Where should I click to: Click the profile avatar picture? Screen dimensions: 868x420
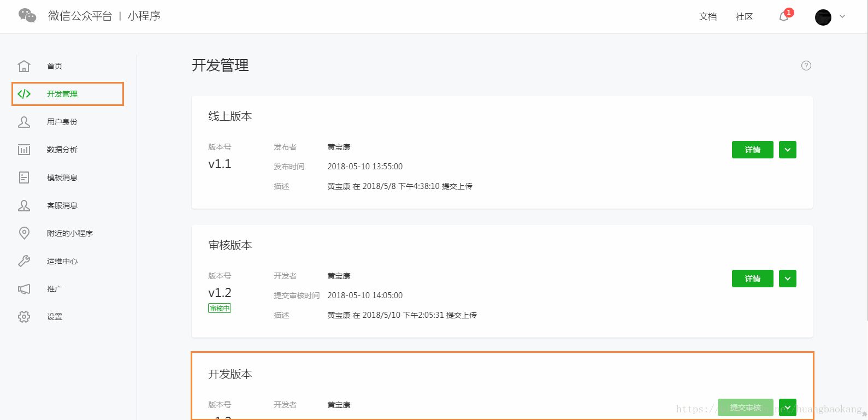(823, 17)
